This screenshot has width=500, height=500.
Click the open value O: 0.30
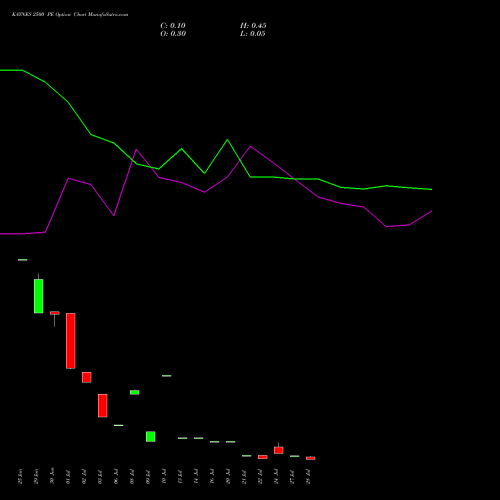[x=173, y=34]
